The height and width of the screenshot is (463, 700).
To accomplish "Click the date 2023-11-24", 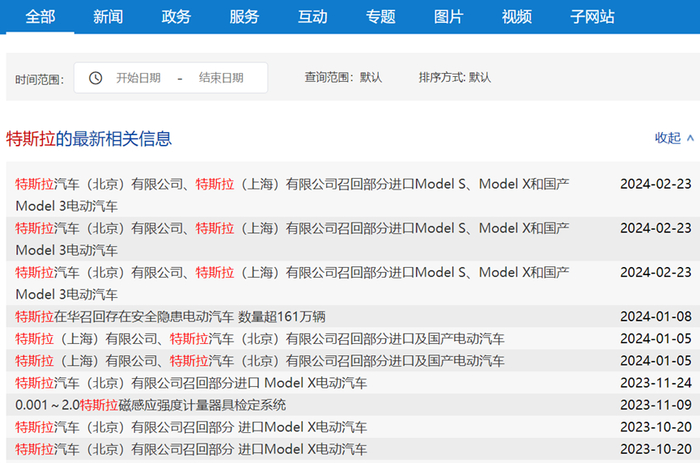I will point(656,383).
